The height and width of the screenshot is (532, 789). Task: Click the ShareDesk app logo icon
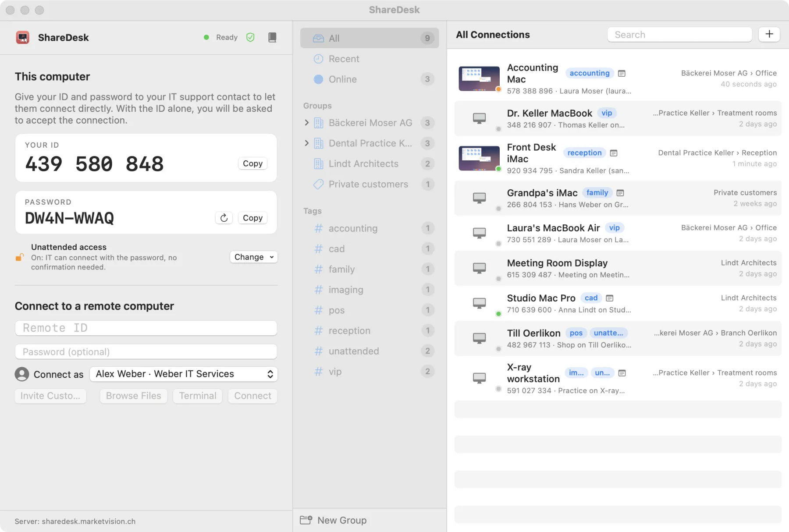point(23,38)
